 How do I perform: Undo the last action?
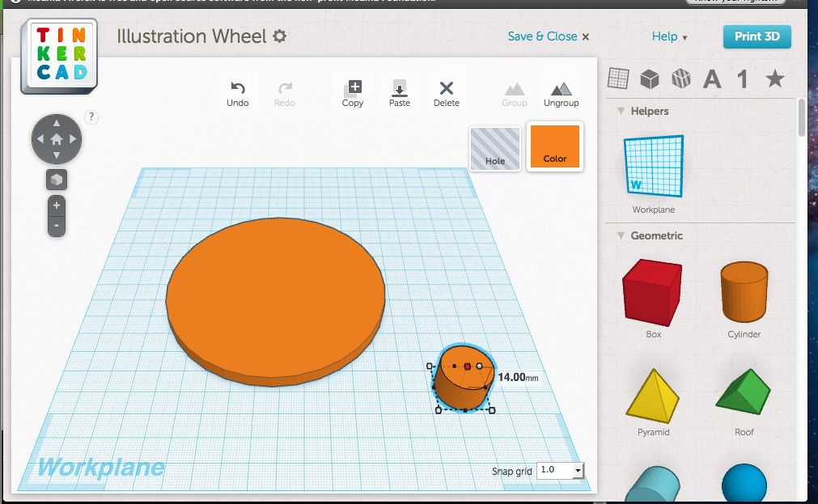(237, 94)
